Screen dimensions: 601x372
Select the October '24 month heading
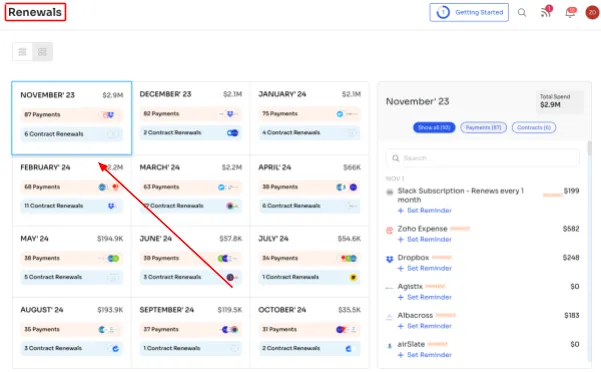(x=282, y=310)
